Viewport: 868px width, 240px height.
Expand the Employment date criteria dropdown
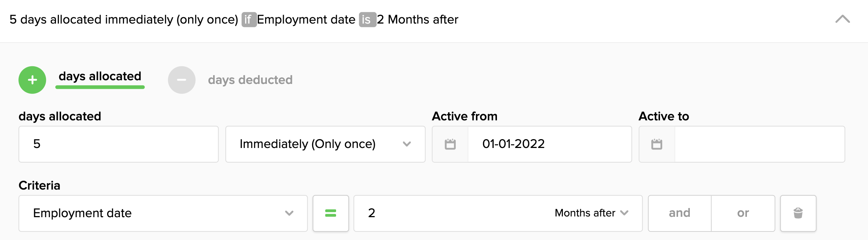point(163,213)
